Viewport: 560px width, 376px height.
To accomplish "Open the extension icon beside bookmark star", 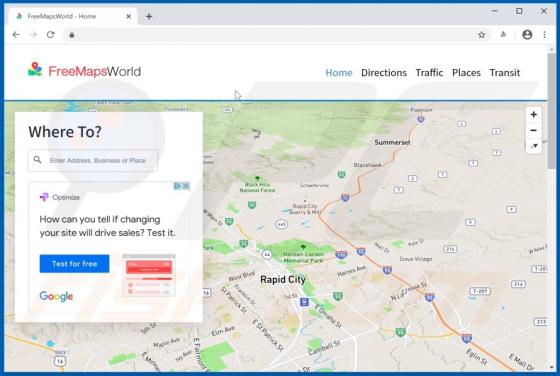I will [x=503, y=35].
